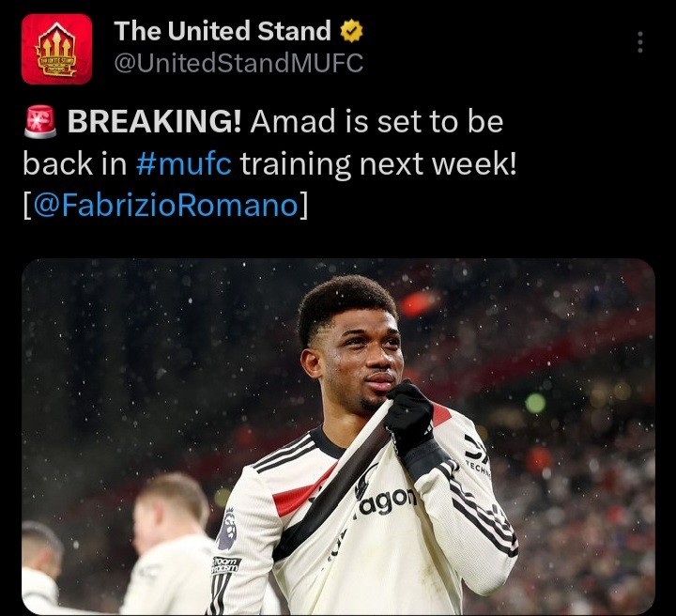Click the dark-haired player at the photo's left edge
The height and width of the screenshot is (616, 676).
click(41, 567)
